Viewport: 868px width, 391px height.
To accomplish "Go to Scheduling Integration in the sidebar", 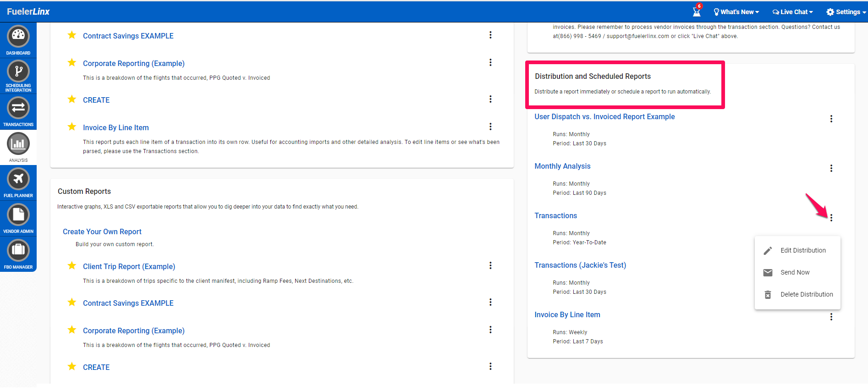I will (x=18, y=76).
